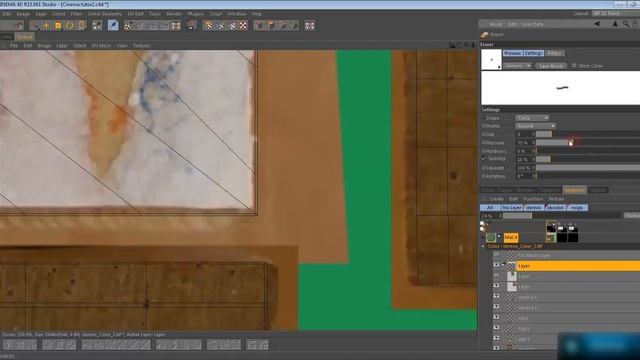Viewport: 640px width, 360px height.
Task: Toggle the Rotation effector checkbox
Action: 484,176
